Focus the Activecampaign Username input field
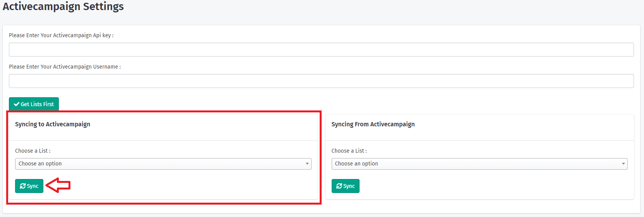 click(321, 81)
